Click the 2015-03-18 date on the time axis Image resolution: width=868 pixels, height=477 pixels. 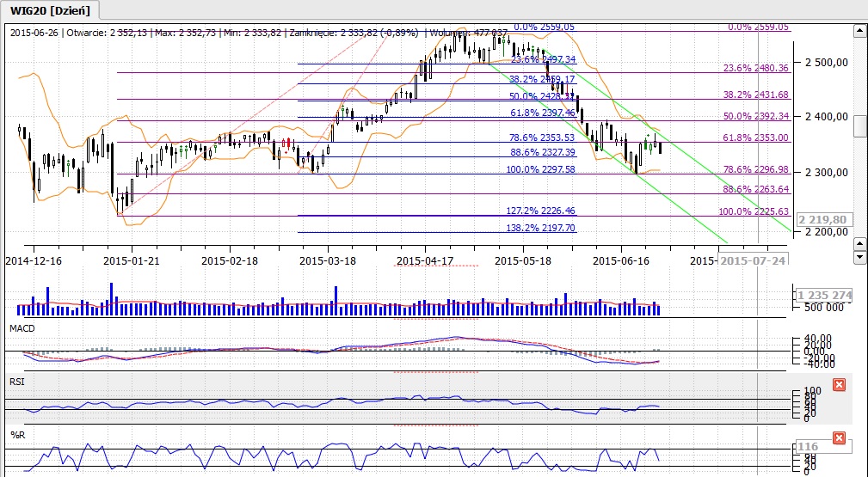(327, 260)
